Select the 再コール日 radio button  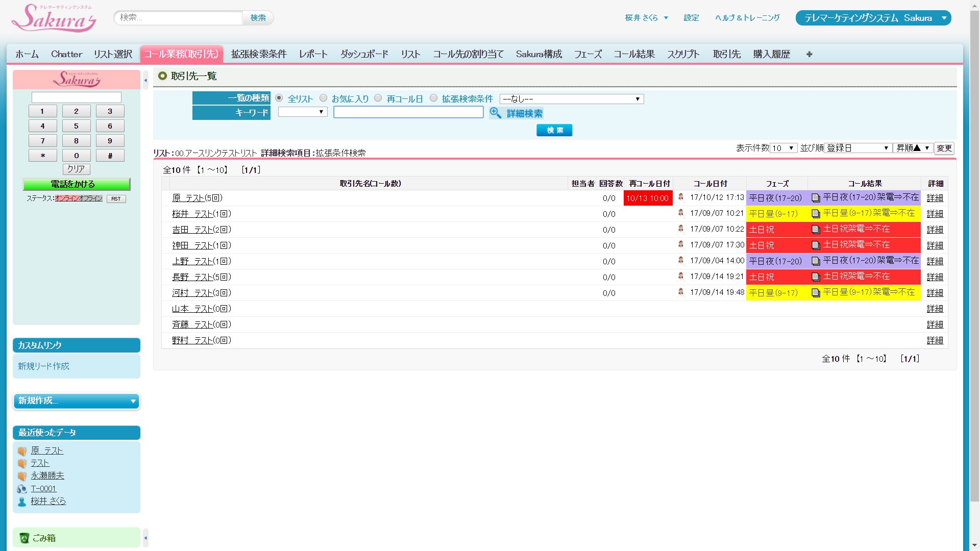pos(378,98)
